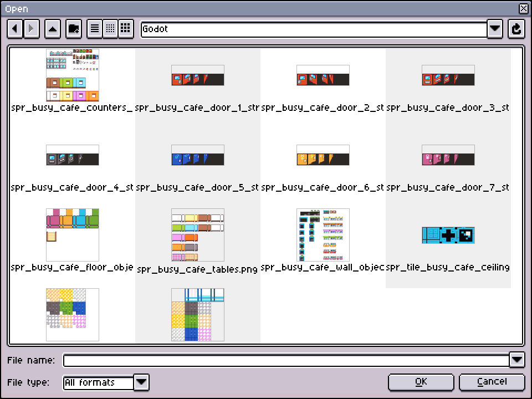The image size is (532, 399).
Task: Click the spr_busy_cafe_door_4_st file name
Action: tap(72, 188)
